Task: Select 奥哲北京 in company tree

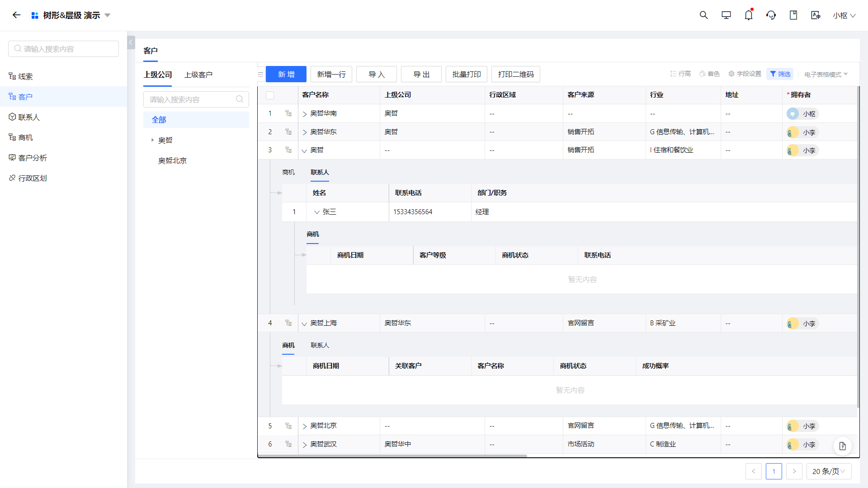Action: [172, 160]
